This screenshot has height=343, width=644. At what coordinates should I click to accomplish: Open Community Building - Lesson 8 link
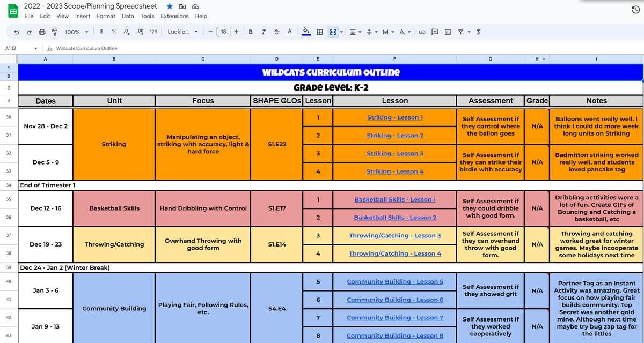click(x=395, y=335)
